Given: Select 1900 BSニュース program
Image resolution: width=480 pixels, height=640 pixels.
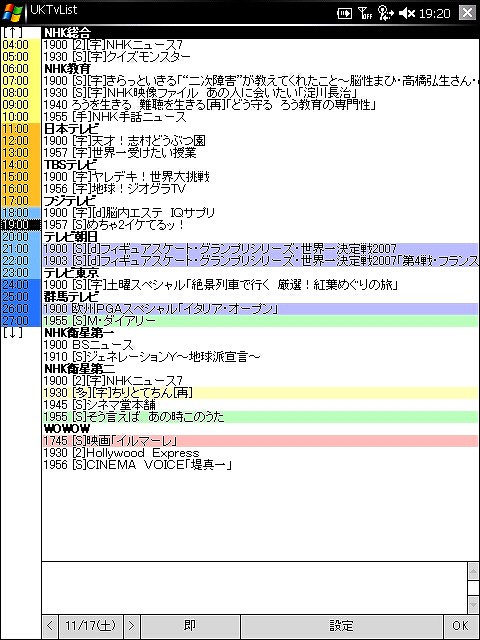Looking at the screenshot, I should click(260, 345).
